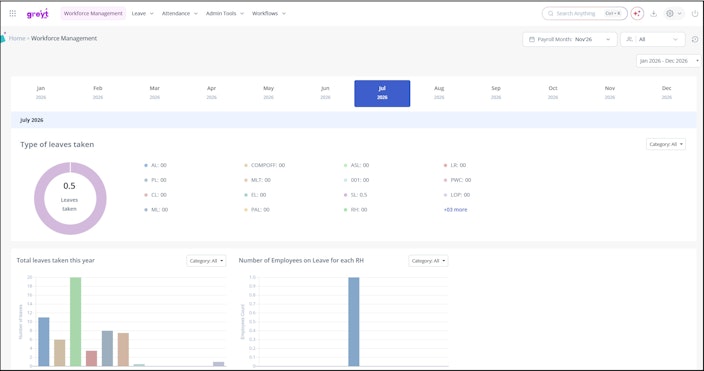This screenshot has width=704, height=371.
Task: Click the greyt logo
Action: coord(37,14)
